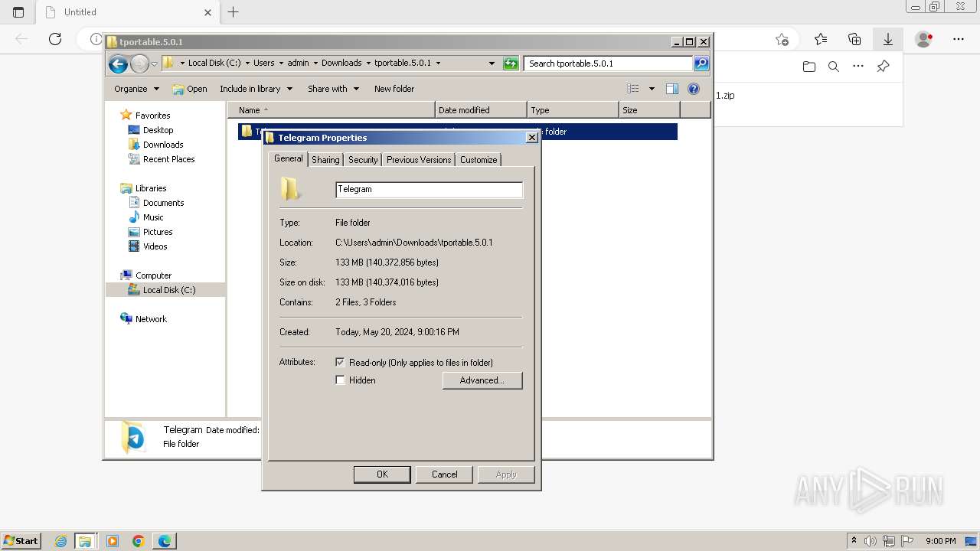980x551 pixels.
Task: Open downloads folder icon in Edge panel
Action: pyautogui.click(x=809, y=67)
